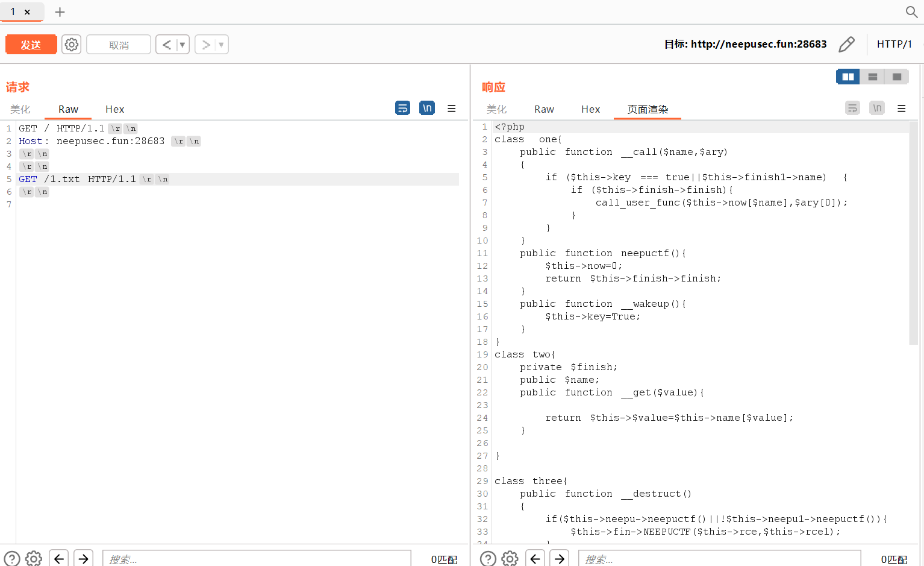Click next match arrow in request search
The image size is (924, 566).
pos(84,559)
